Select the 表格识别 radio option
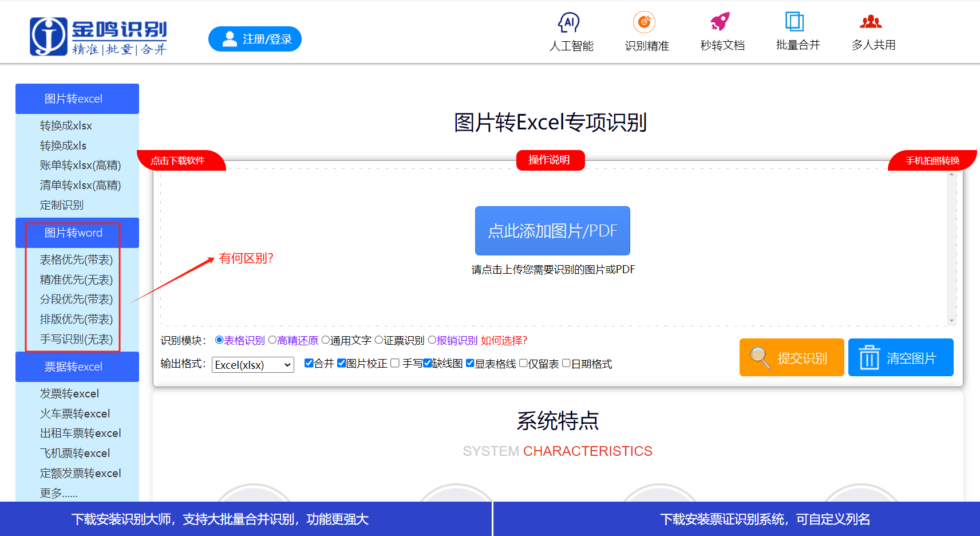980x536 pixels. [219, 340]
